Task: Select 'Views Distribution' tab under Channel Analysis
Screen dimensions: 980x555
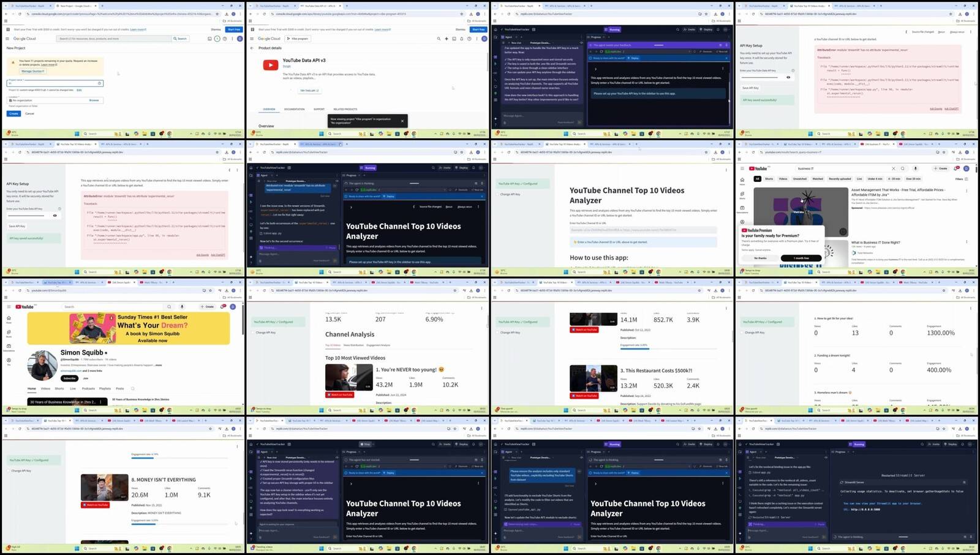Action: point(353,345)
